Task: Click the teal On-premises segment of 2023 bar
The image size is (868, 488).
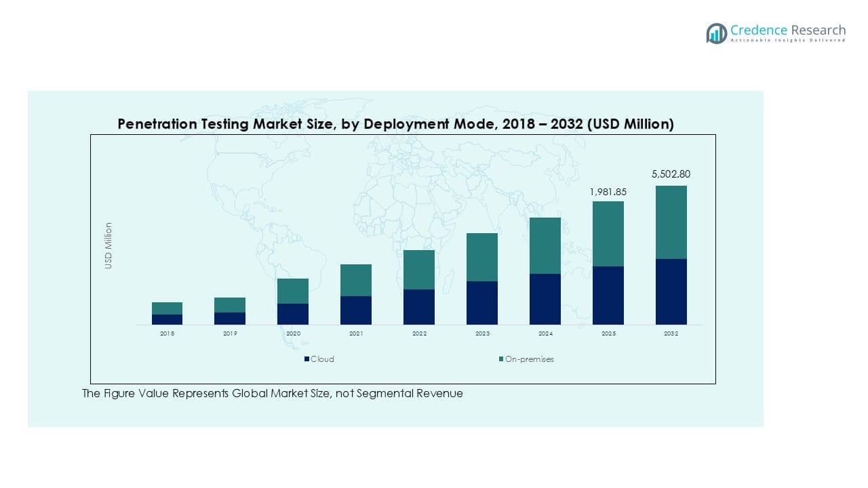Action: pos(481,258)
